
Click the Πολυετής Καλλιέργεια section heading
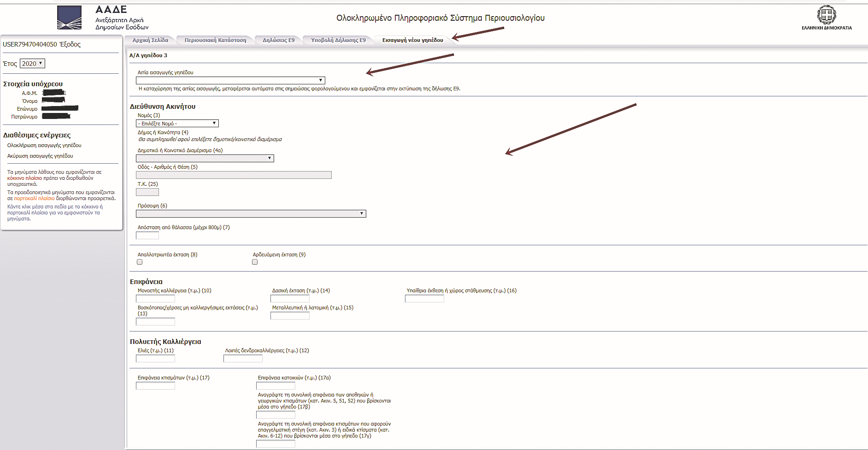[165, 342]
